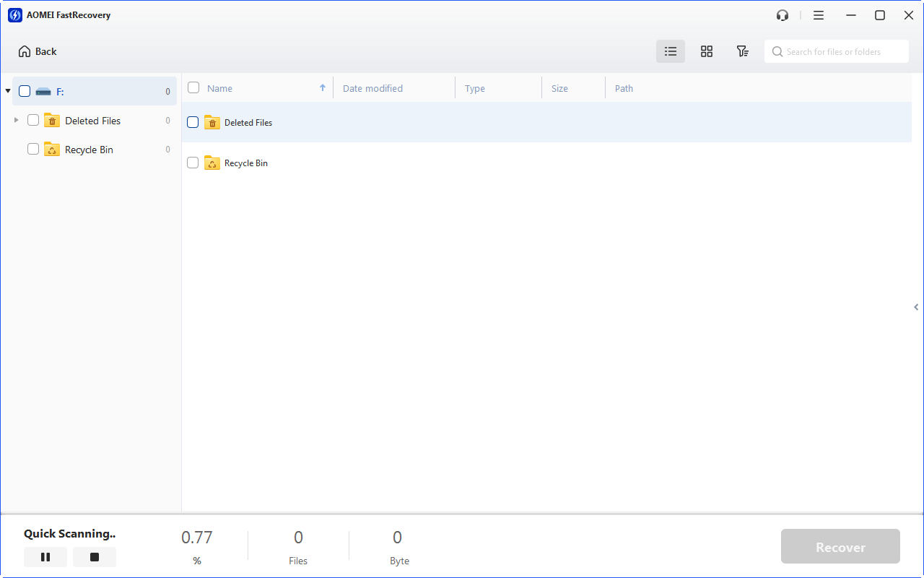
Task: Sort the list by Size column
Action: click(559, 88)
